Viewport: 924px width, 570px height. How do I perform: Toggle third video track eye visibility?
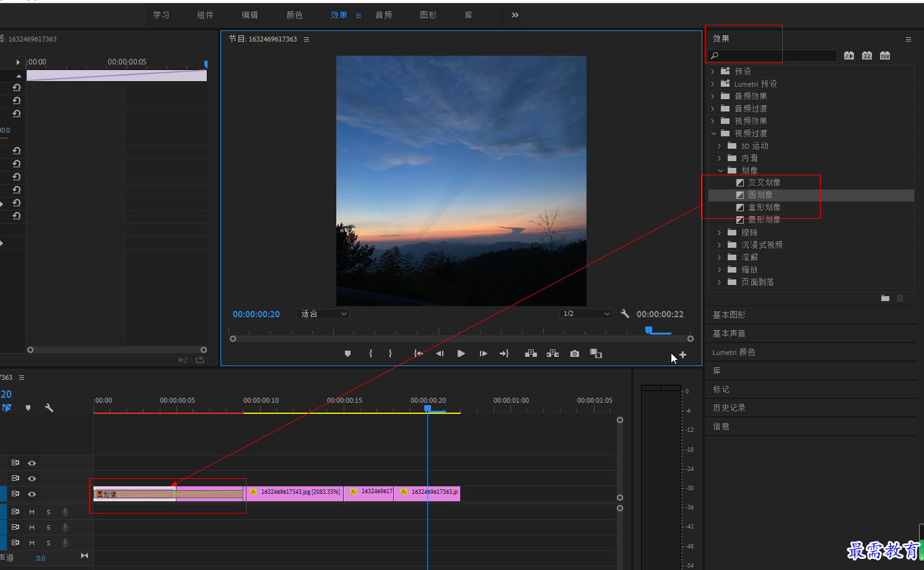[x=32, y=494]
